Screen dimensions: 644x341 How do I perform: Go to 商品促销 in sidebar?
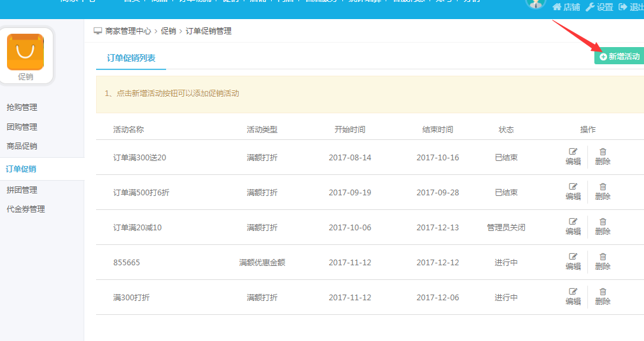pyautogui.click(x=22, y=146)
